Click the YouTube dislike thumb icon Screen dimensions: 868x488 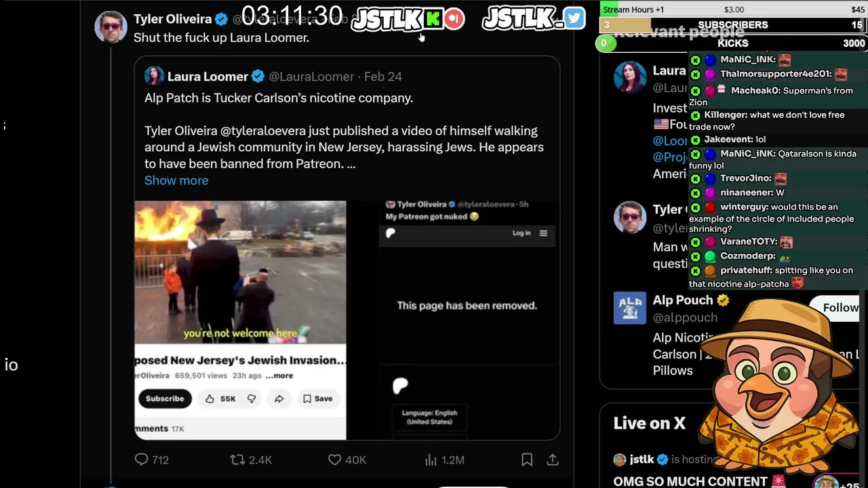[252, 399]
